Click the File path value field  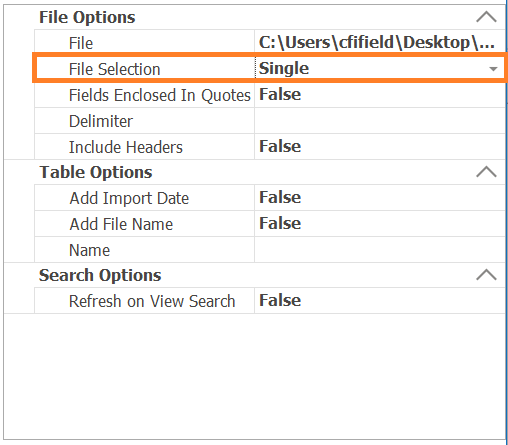point(380,43)
